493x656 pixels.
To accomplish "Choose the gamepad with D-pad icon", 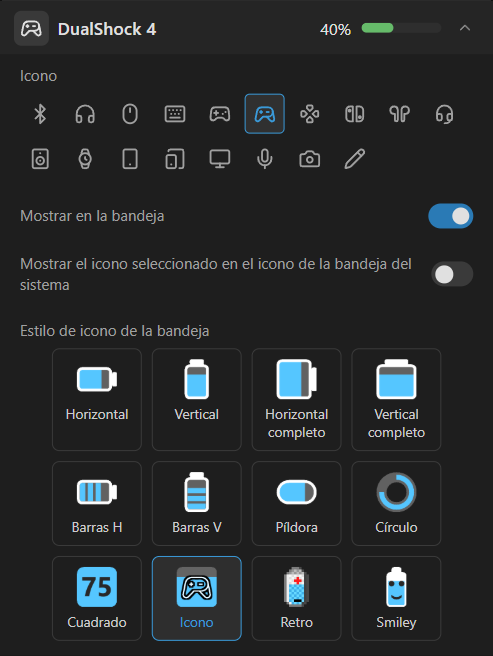I will [x=220, y=114].
